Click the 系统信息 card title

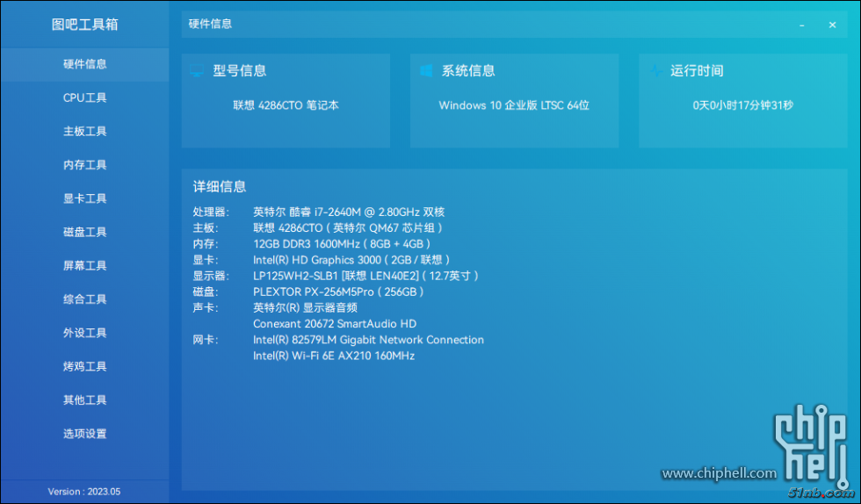coord(468,71)
